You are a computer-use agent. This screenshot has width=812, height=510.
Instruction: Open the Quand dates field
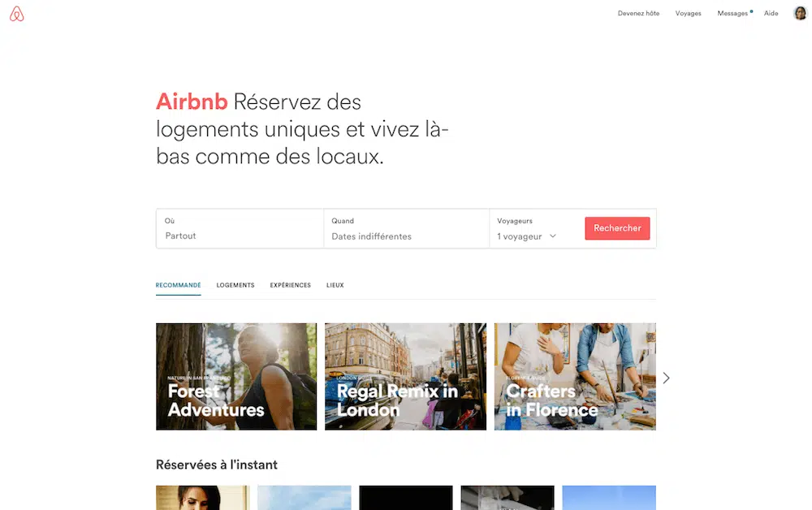tap(407, 228)
